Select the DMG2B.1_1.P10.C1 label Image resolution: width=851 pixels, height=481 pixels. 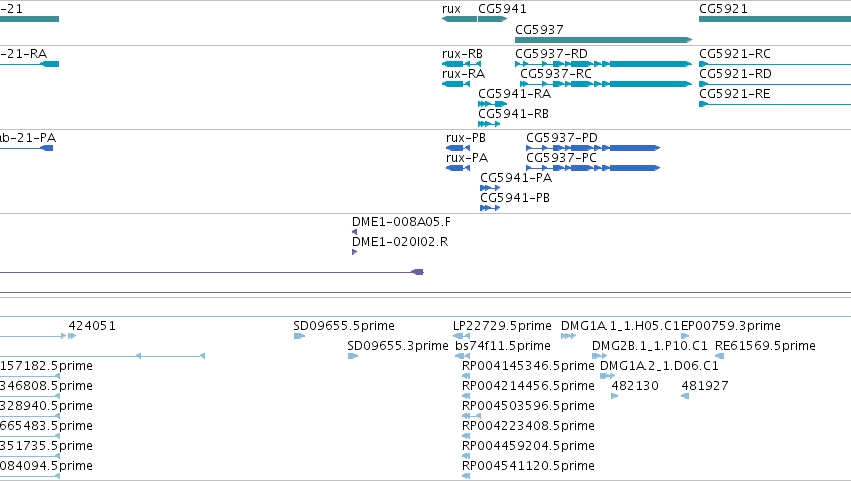[x=650, y=346]
